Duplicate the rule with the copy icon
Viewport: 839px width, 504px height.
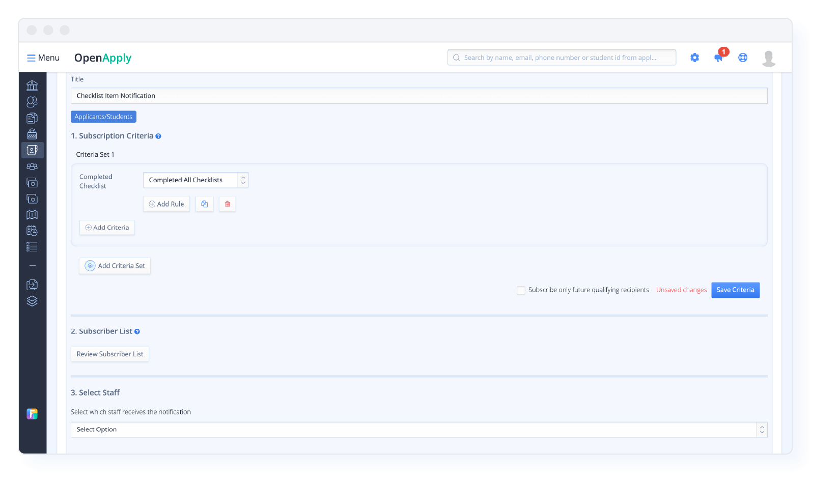[205, 204]
